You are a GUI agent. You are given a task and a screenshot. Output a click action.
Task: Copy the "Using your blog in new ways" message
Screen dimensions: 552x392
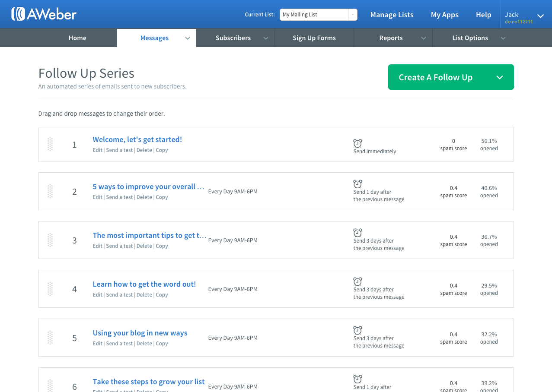(162, 344)
